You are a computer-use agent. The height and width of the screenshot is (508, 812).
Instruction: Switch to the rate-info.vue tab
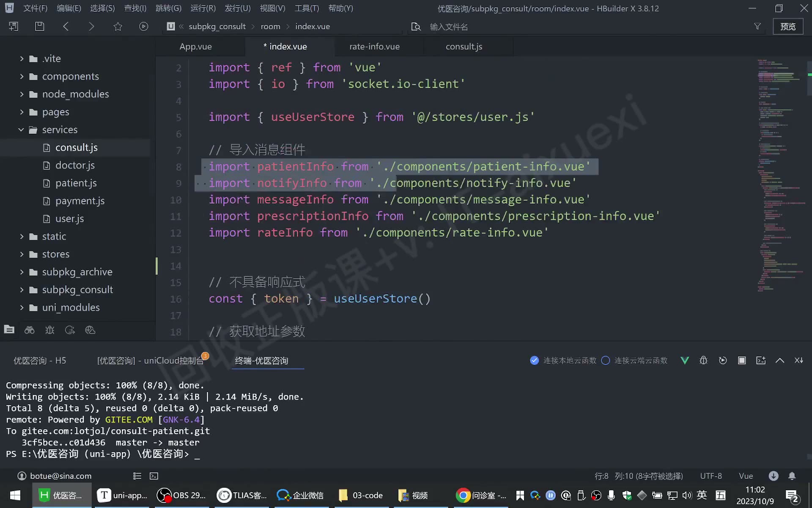(374, 47)
